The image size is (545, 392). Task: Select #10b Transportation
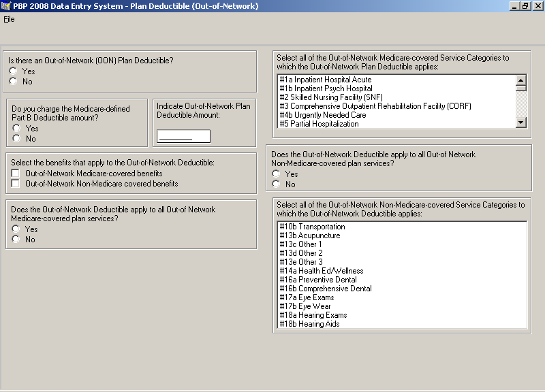(402, 227)
